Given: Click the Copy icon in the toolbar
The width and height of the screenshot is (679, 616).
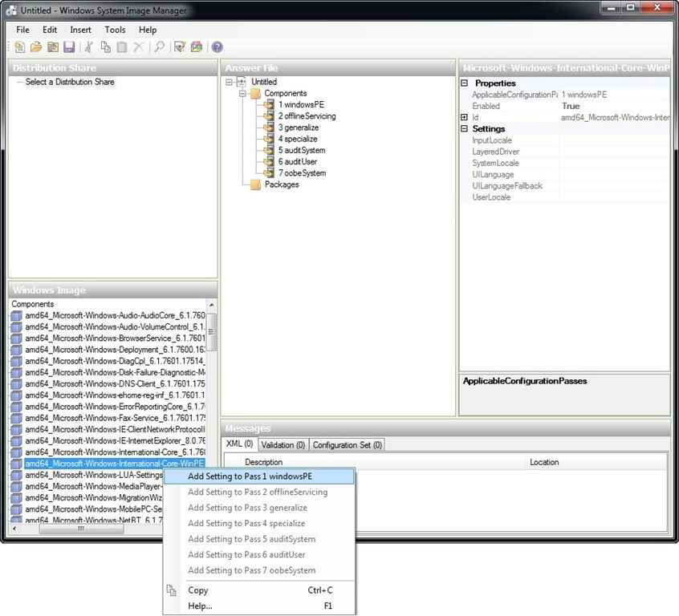Looking at the screenshot, I should pyautogui.click(x=106, y=47).
